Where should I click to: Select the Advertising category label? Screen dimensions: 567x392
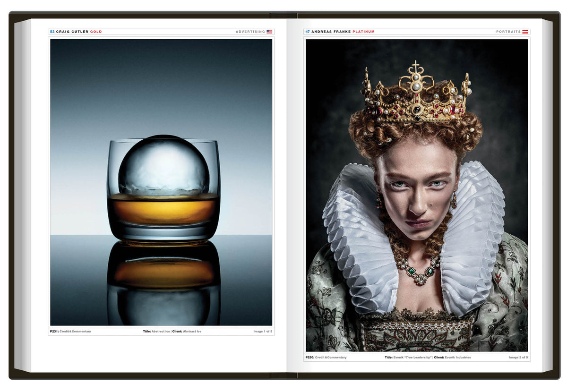coord(250,32)
